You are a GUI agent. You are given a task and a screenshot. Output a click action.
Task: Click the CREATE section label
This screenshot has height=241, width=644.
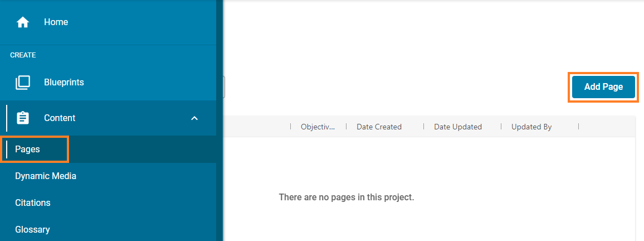tap(23, 55)
